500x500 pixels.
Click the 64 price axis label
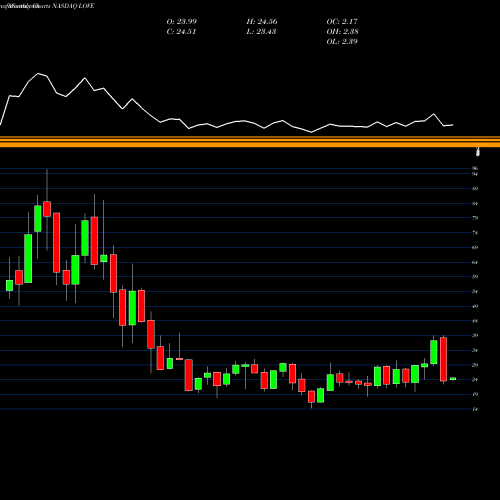pos(475,262)
